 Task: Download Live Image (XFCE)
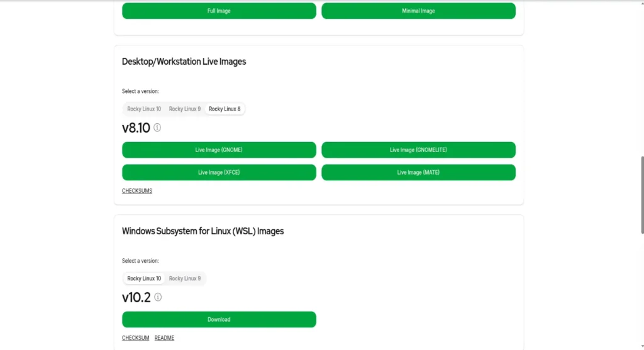click(219, 172)
